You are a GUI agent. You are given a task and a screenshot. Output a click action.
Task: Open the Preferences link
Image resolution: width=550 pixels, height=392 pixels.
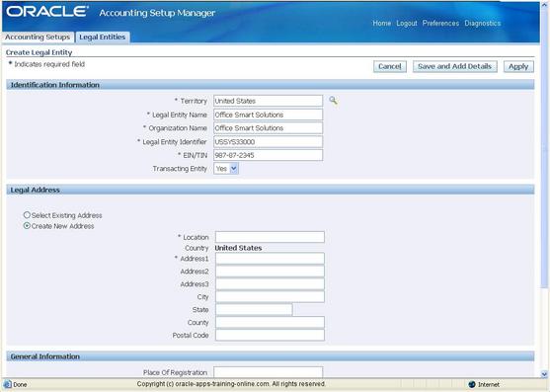point(440,23)
